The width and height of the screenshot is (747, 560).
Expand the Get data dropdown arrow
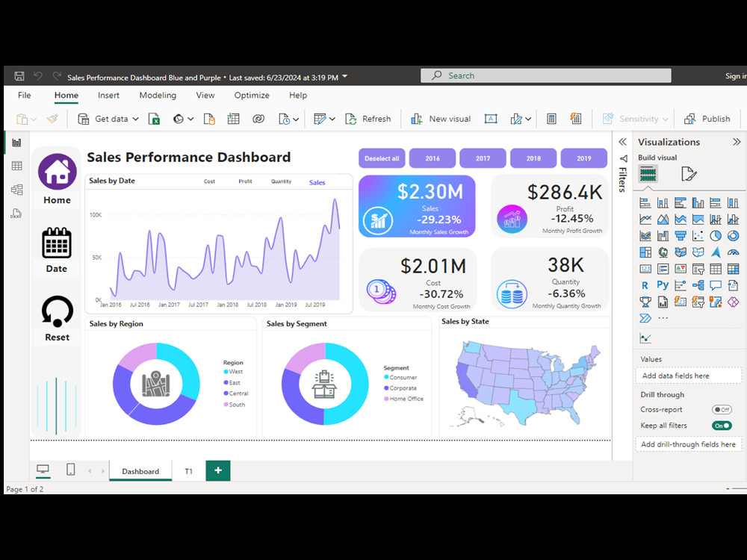pos(134,118)
